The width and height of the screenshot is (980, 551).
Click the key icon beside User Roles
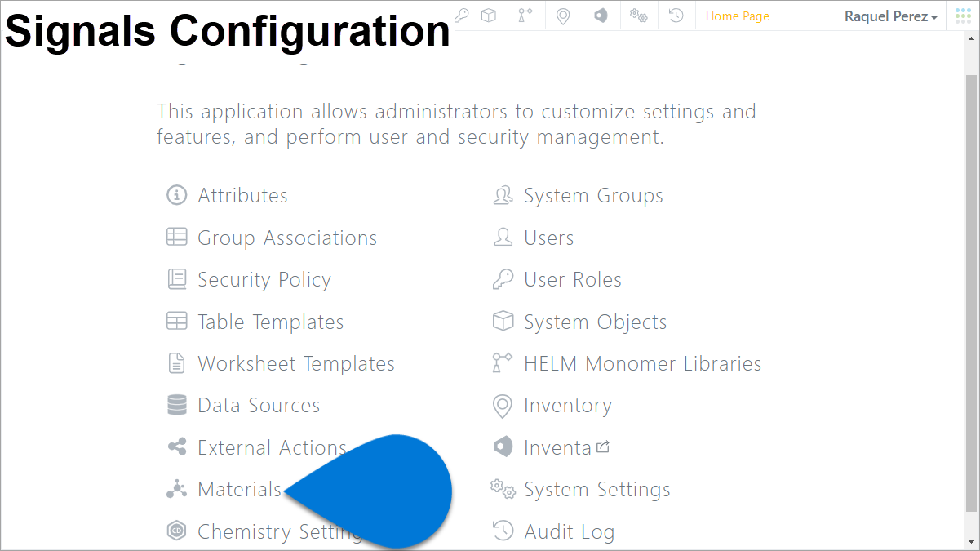click(x=503, y=279)
